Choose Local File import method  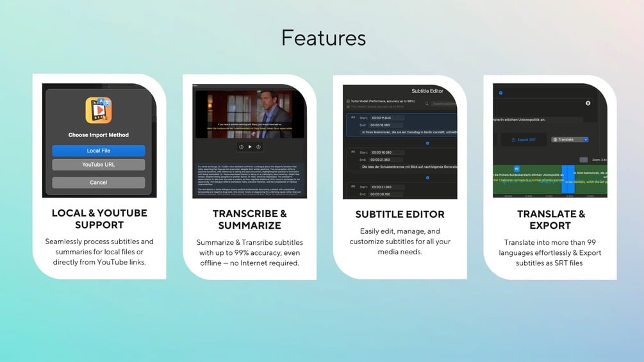tap(99, 151)
